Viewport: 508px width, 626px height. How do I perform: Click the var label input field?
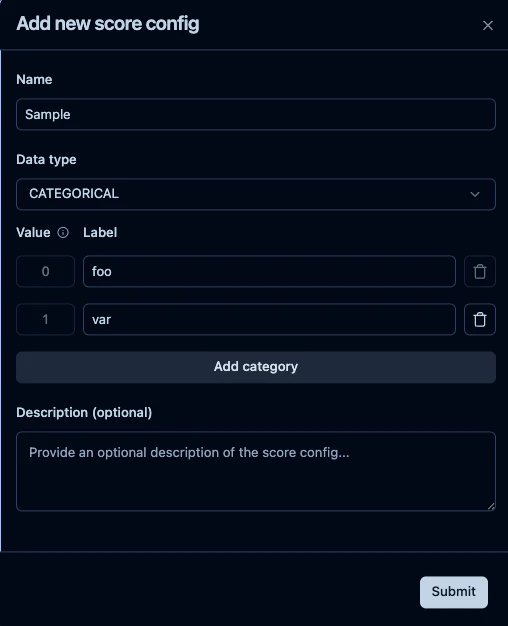pyautogui.click(x=269, y=319)
